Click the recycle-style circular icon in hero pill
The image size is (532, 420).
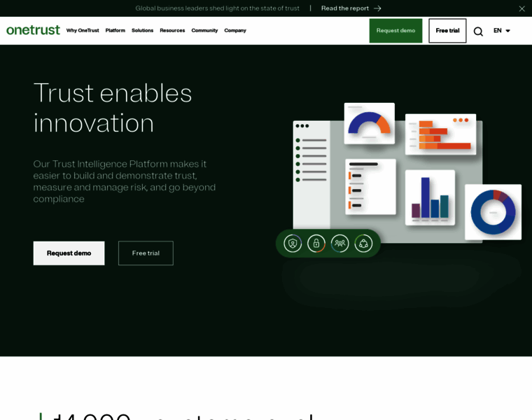click(x=363, y=243)
